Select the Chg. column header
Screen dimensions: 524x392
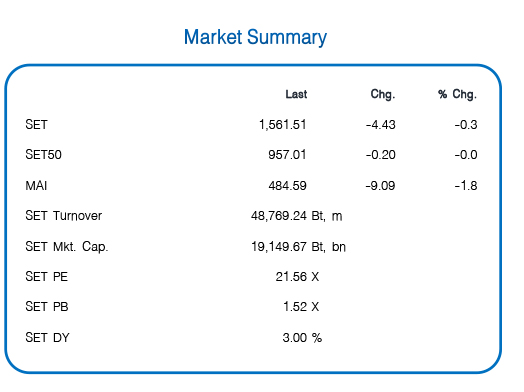pyautogui.click(x=383, y=95)
